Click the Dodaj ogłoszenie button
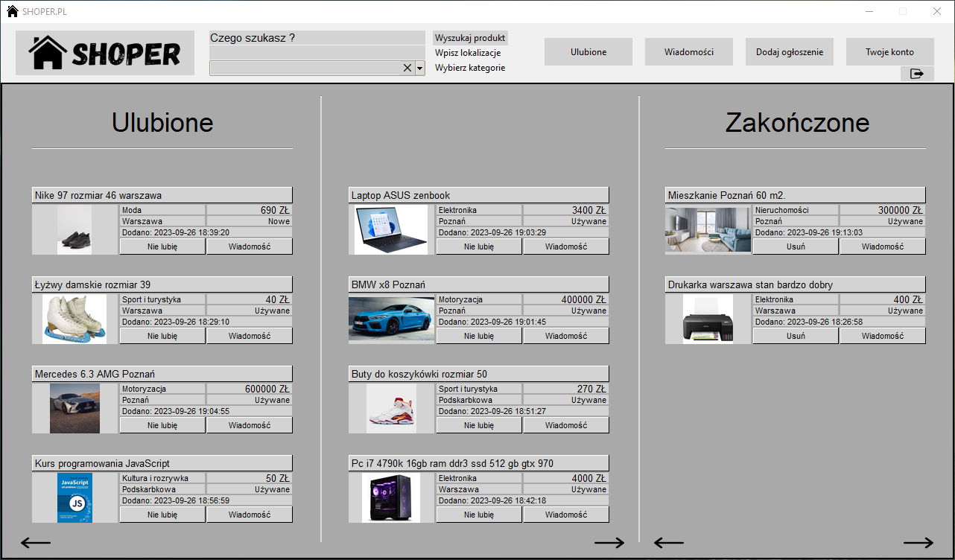Screen dimensions: 955x560 click(x=789, y=51)
